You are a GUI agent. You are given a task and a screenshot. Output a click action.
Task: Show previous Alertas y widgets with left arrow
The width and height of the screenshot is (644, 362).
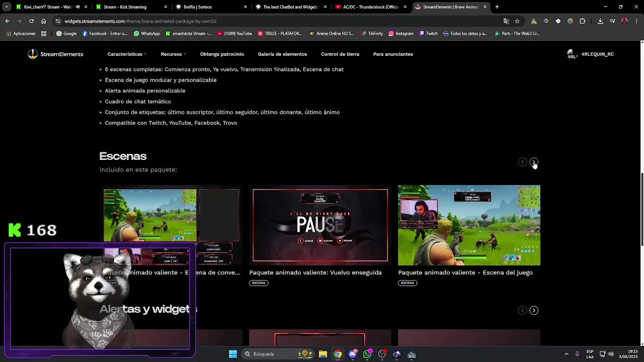(522, 310)
